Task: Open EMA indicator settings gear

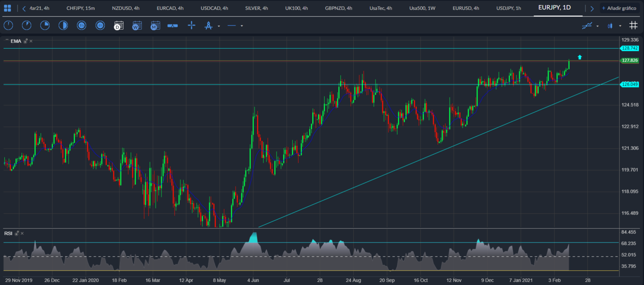Action: [x=26, y=41]
